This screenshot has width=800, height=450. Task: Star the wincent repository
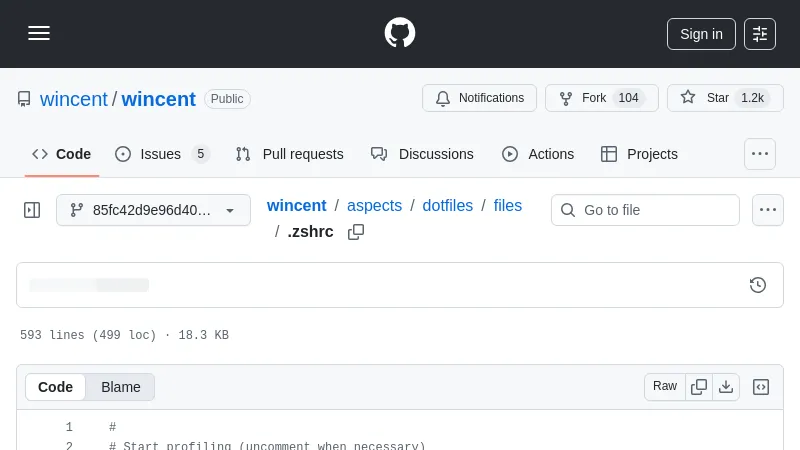point(725,98)
